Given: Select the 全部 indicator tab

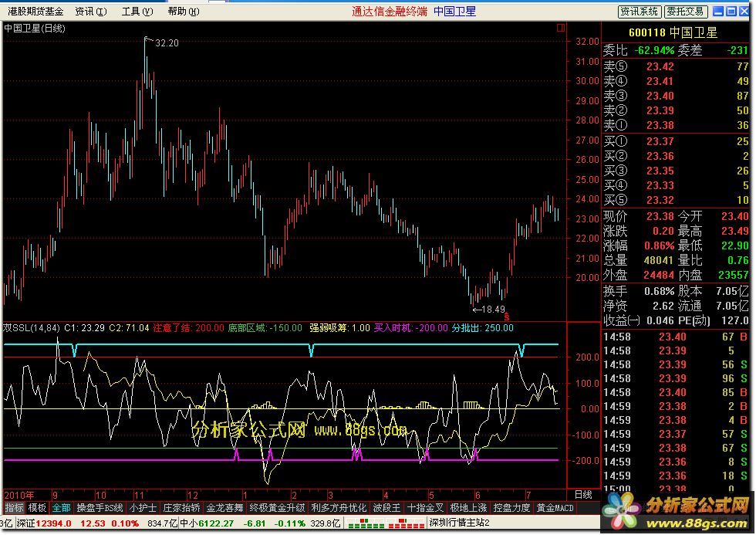Looking at the screenshot, I should (x=61, y=507).
